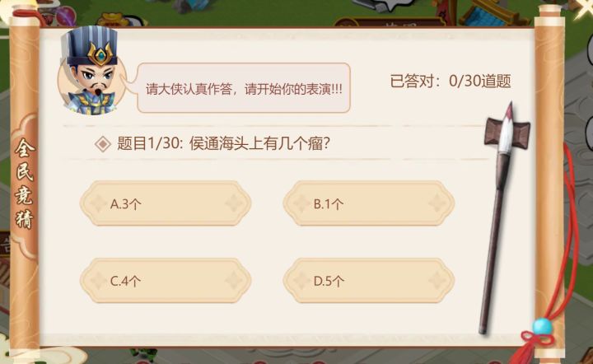The width and height of the screenshot is (593, 364).
Task: Click the teal bead on red tassel
Action: point(541,327)
